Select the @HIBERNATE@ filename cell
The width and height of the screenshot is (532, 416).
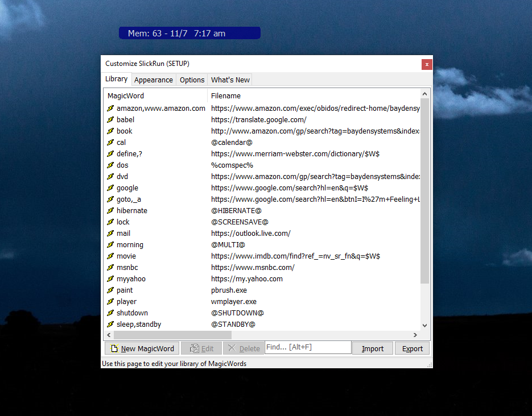[x=236, y=210]
